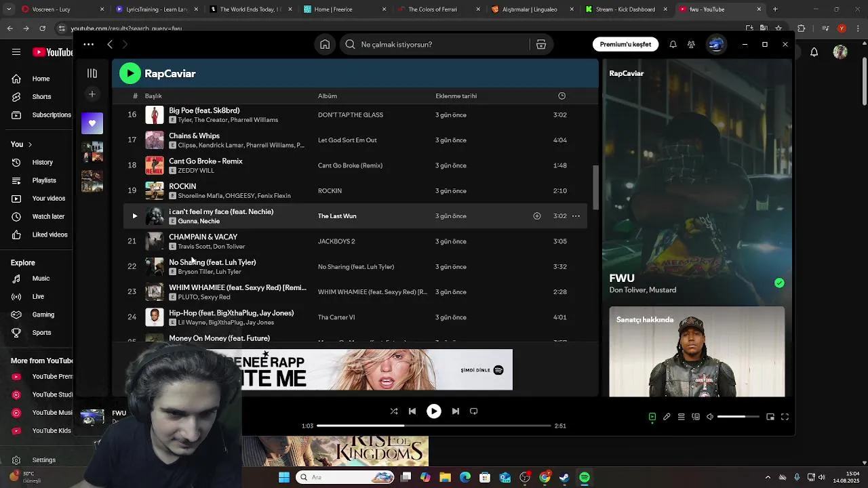Skip to previous track
Screen dimensions: 868x488
(412, 411)
